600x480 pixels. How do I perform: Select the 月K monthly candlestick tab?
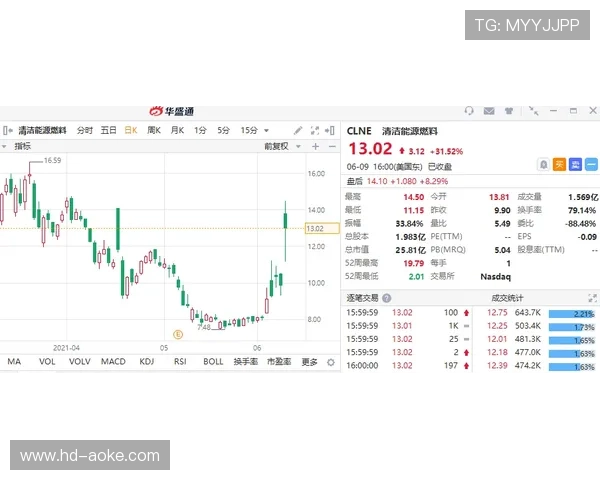[177, 131]
